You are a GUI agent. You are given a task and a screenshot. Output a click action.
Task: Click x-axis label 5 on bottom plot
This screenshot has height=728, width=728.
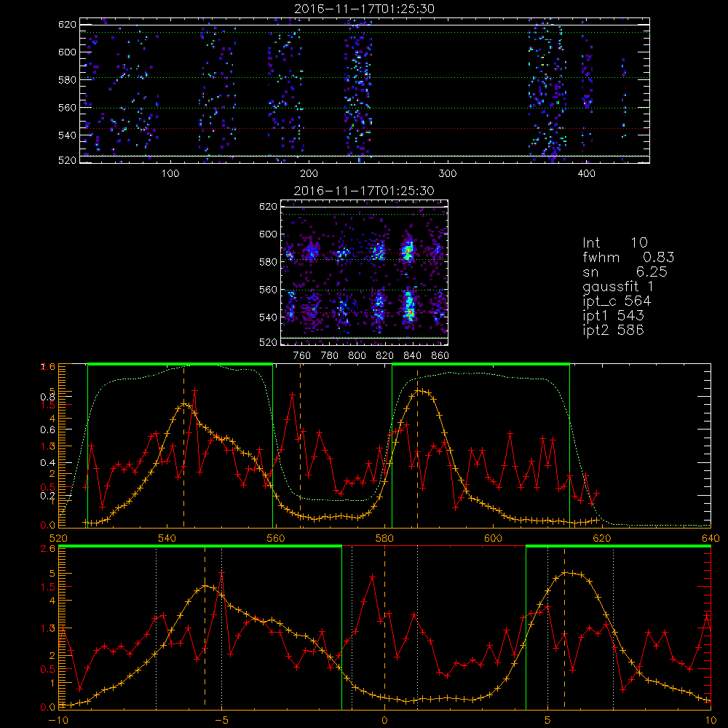click(x=548, y=720)
